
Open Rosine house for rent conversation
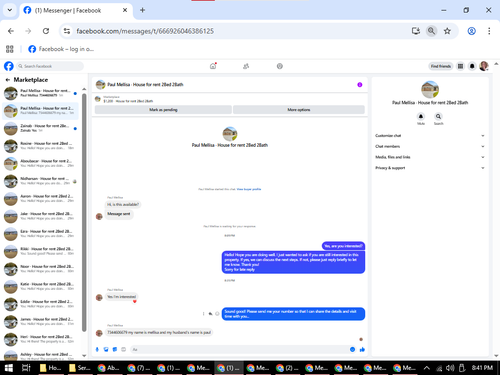coord(40,146)
